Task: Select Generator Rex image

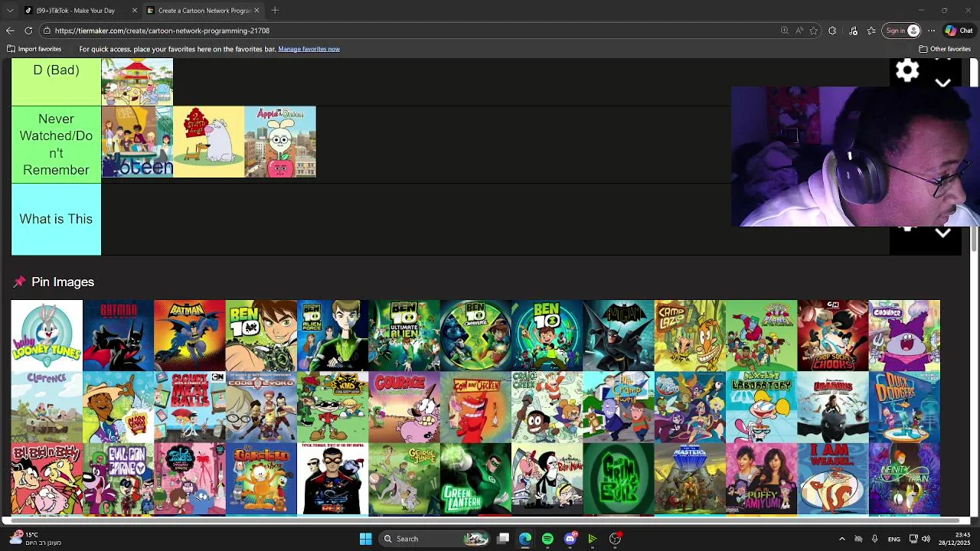Action: pyautogui.click(x=332, y=478)
